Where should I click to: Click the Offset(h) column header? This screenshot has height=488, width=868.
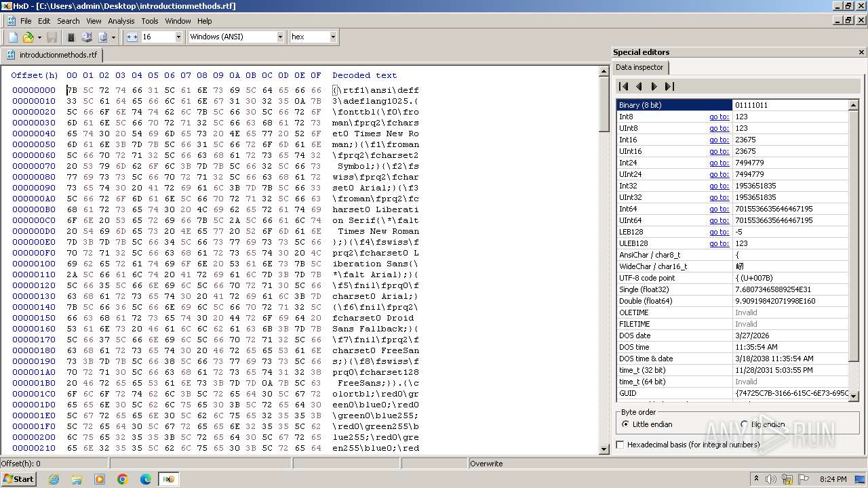[35, 75]
